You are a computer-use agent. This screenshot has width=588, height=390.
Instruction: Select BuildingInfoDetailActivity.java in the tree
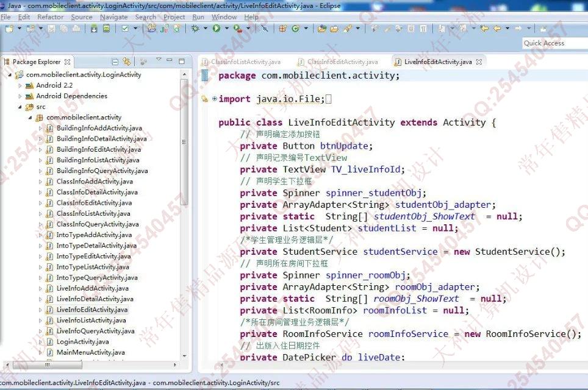click(101, 139)
